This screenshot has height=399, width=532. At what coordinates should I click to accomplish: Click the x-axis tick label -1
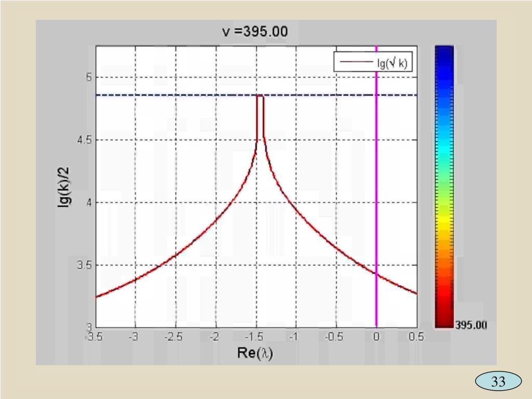(x=294, y=337)
